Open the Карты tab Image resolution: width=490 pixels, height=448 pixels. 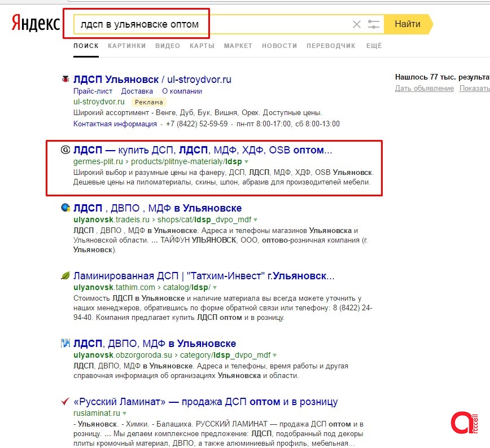point(202,46)
